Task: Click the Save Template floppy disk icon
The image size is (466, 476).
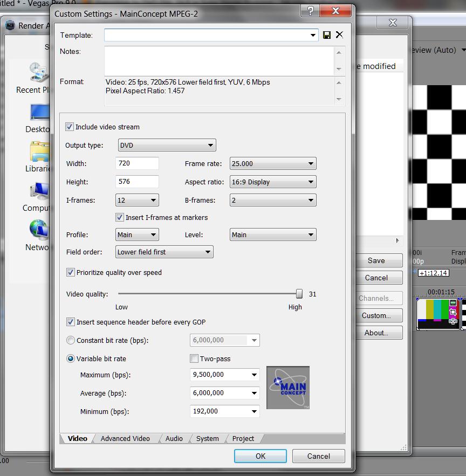Action: click(327, 35)
